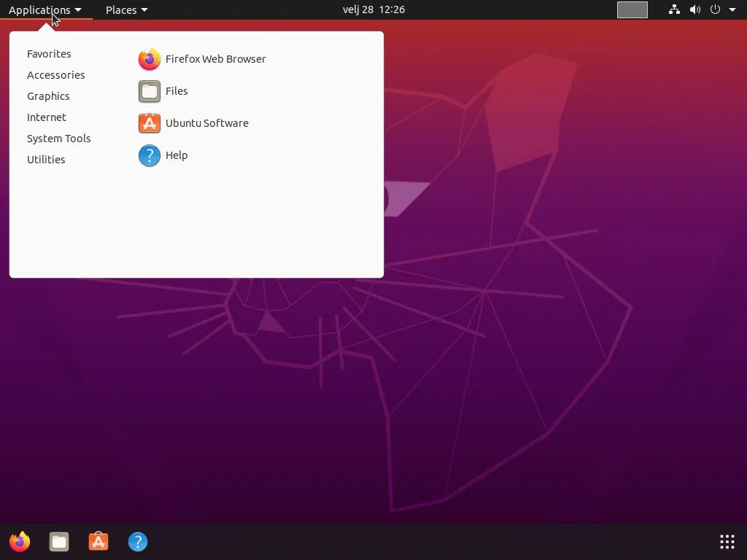
Task: Click the Firefox icon in the dock
Action: pyautogui.click(x=20, y=541)
